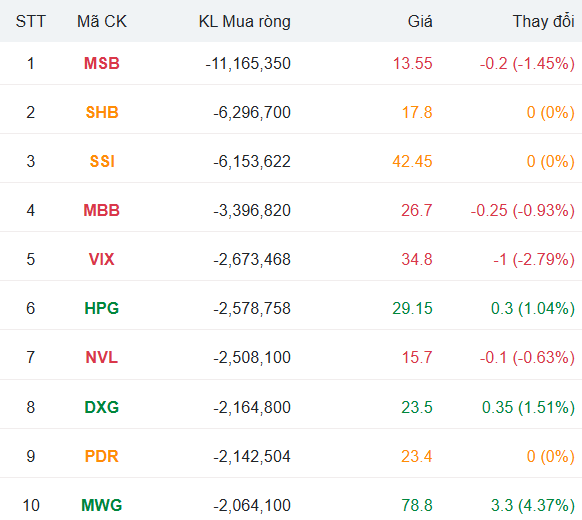
Task: Click rank number 10 in MWG row
Action: click(x=31, y=505)
